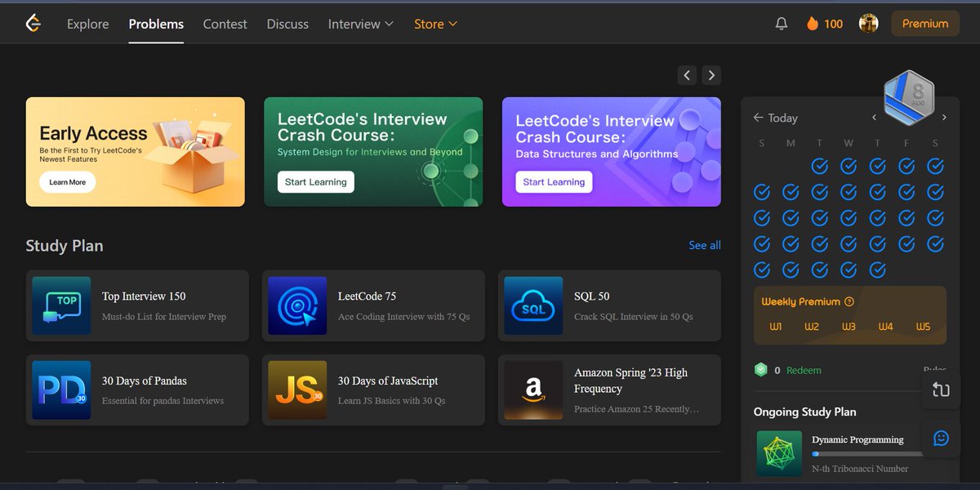Image resolution: width=980 pixels, height=490 pixels.
Task: Click the floating swap arrows button
Action: point(941,390)
